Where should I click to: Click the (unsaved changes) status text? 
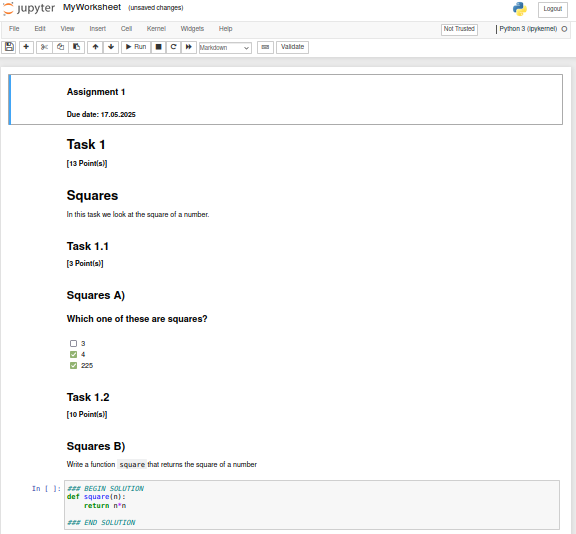click(x=156, y=8)
